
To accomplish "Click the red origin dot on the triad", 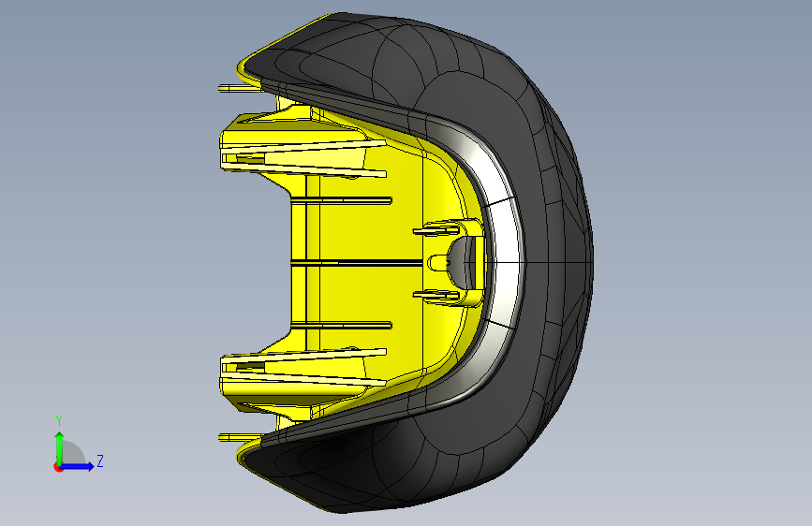I will coord(58,467).
